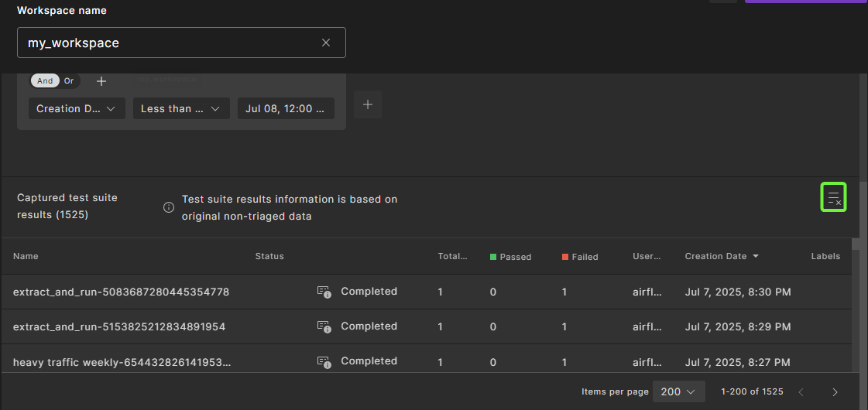Go to next page of results
868x410 pixels.
[835, 392]
